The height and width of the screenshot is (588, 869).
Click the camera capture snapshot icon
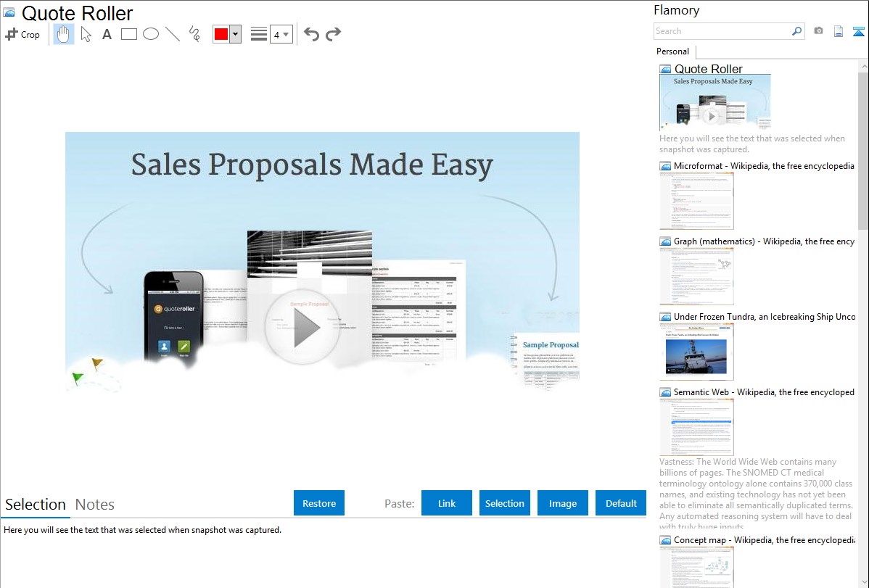(818, 31)
